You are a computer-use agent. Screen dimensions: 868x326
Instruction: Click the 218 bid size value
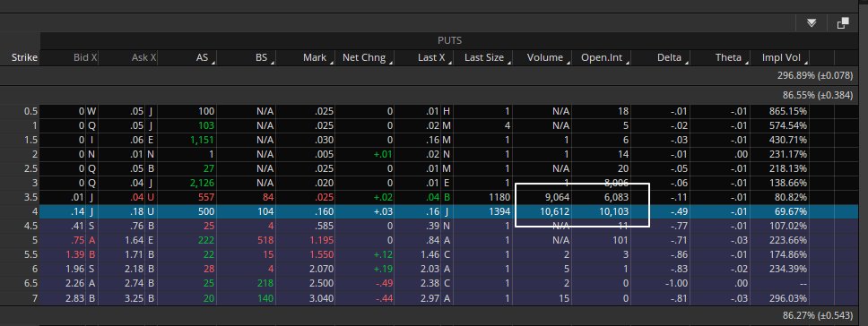pos(265,283)
